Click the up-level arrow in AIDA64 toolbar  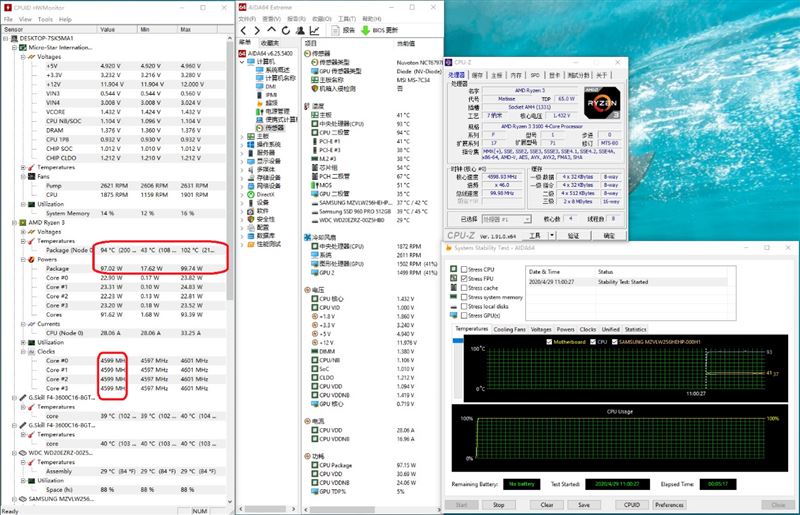(x=271, y=30)
